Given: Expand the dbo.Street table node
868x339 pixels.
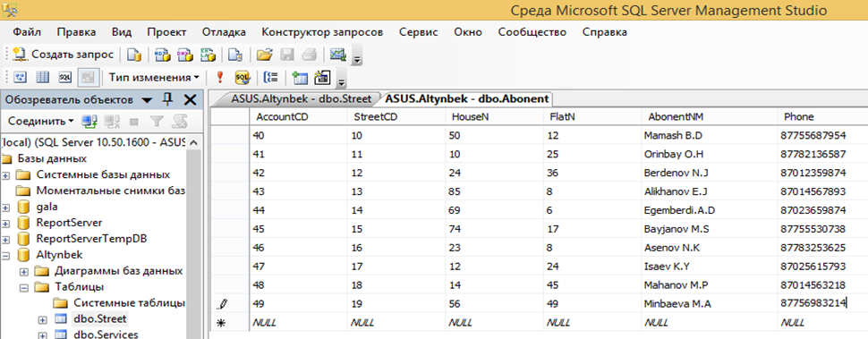Looking at the screenshot, I should [42, 319].
